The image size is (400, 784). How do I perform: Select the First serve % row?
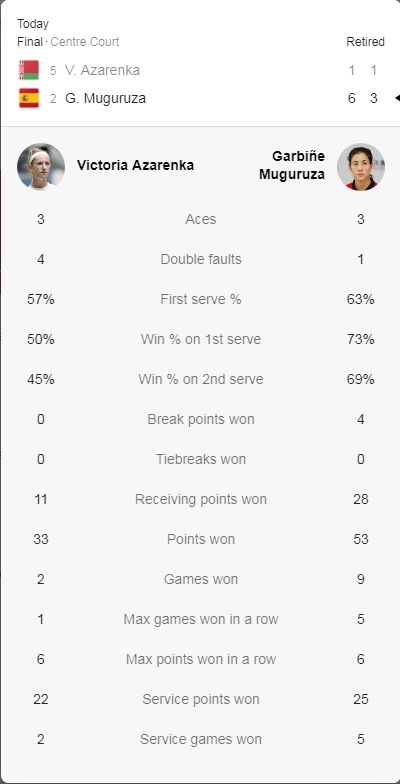coord(200,299)
